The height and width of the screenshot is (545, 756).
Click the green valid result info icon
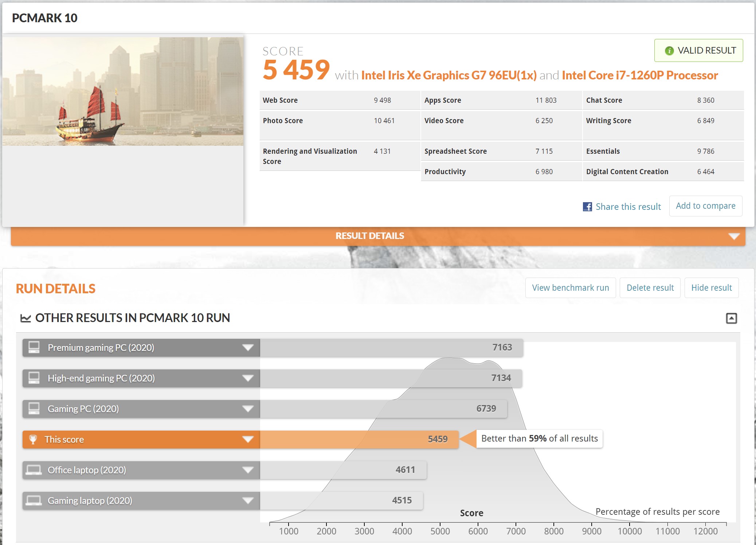(x=669, y=51)
